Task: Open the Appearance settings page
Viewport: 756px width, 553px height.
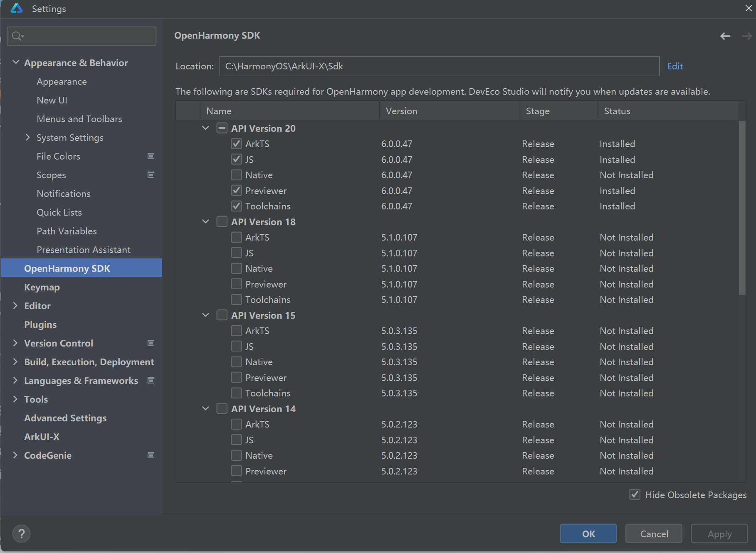Action: (62, 82)
